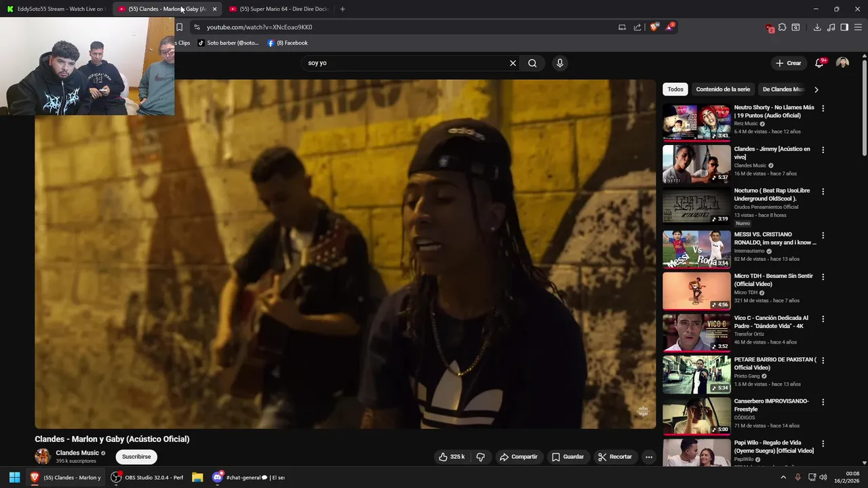Image resolution: width=868 pixels, height=488 pixels.
Task: Open Clandes Music channel avatar
Action: point(43,456)
